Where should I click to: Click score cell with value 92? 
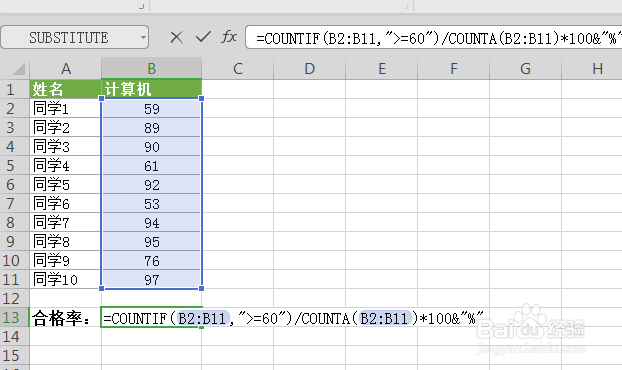click(x=152, y=184)
